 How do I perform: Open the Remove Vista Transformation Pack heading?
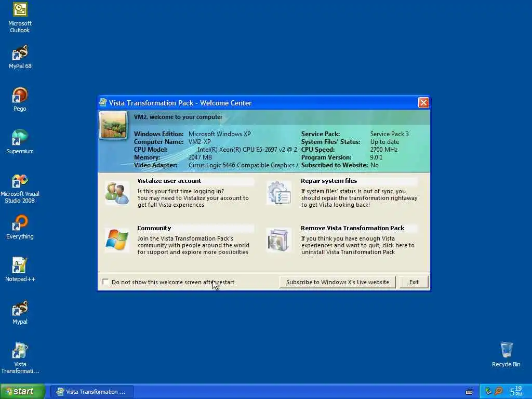coord(353,228)
